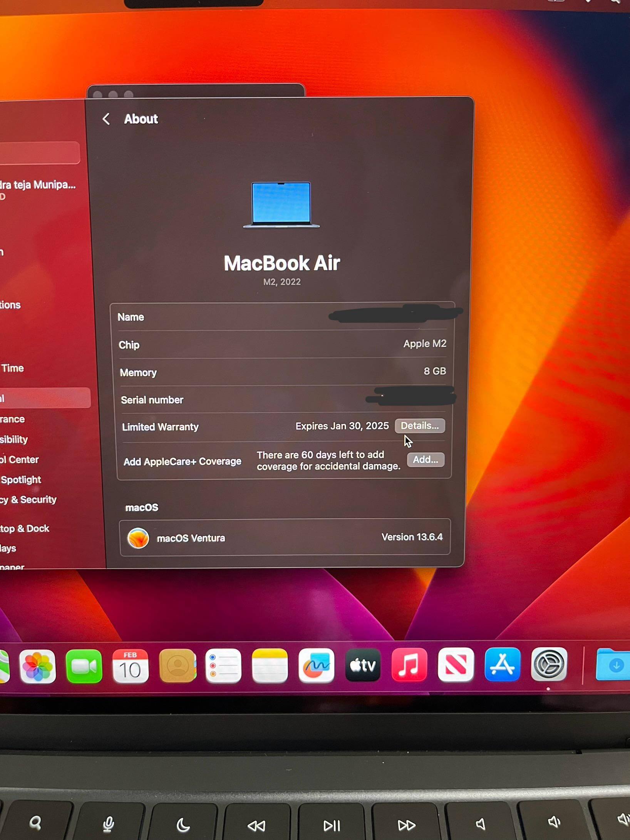Click the back chevron next to About
Image resolution: width=630 pixels, height=840 pixels.
tap(106, 119)
